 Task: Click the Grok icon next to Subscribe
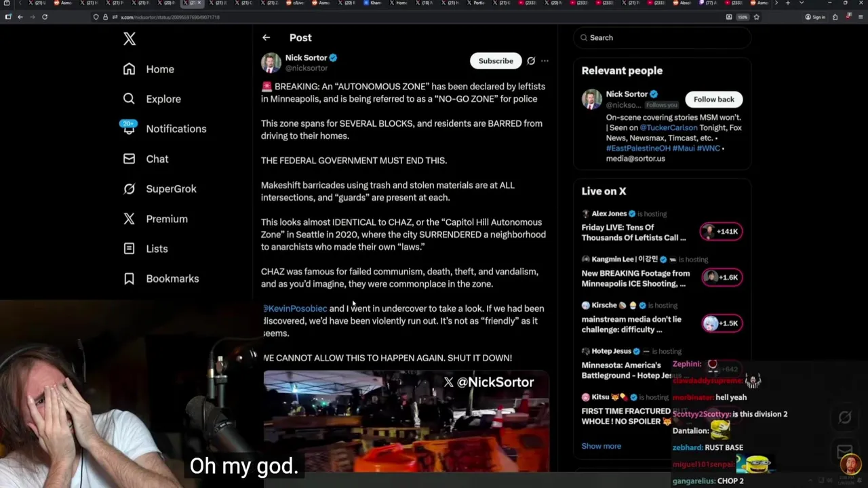tap(531, 61)
